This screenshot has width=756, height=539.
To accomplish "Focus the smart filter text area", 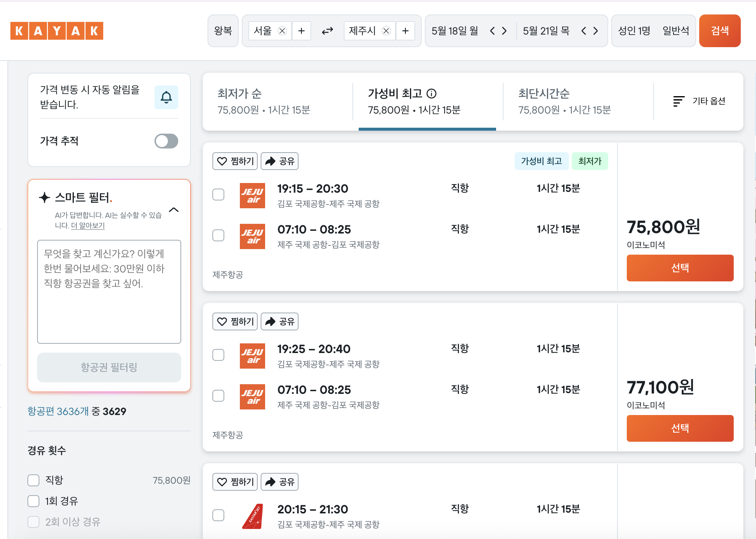I will 109,292.
